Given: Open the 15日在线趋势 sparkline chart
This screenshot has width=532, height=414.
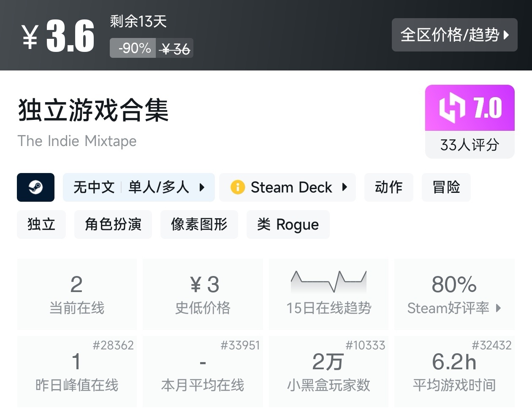Looking at the screenshot, I should [x=328, y=281].
